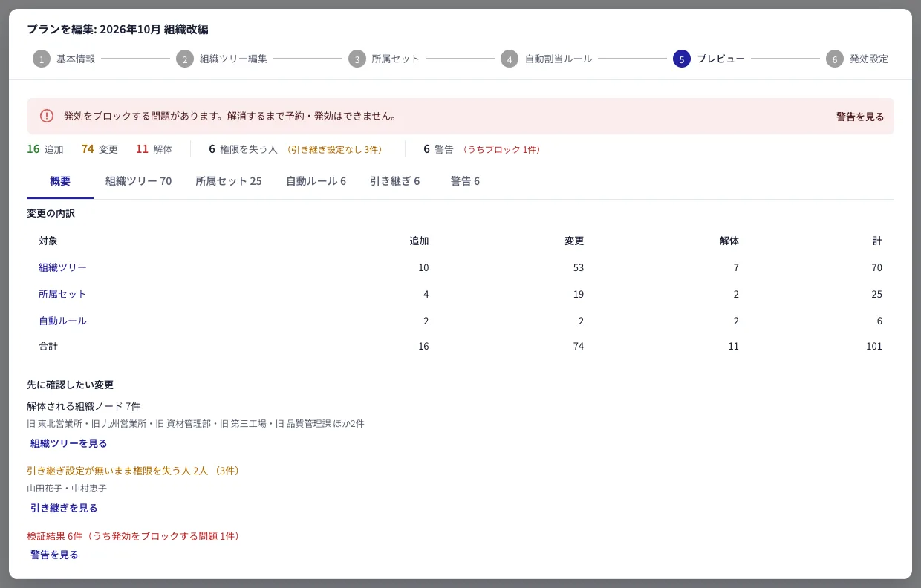Click the alert icon in the red banner
The width and height of the screenshot is (921, 588).
47,116
